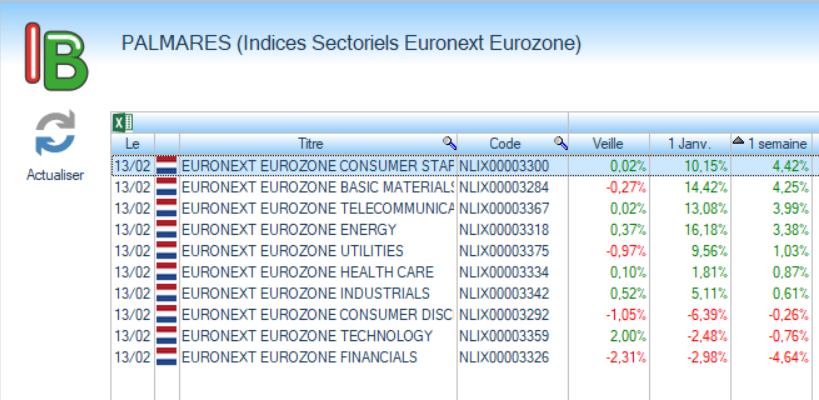Image resolution: width=819 pixels, height=400 pixels.
Task: Click the flag icon in Financials row
Action: [166, 356]
